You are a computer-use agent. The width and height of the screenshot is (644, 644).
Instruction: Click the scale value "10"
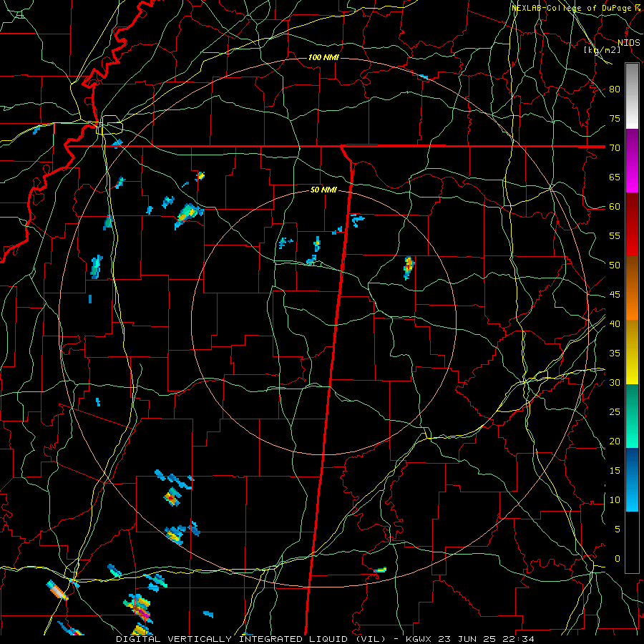pos(615,500)
